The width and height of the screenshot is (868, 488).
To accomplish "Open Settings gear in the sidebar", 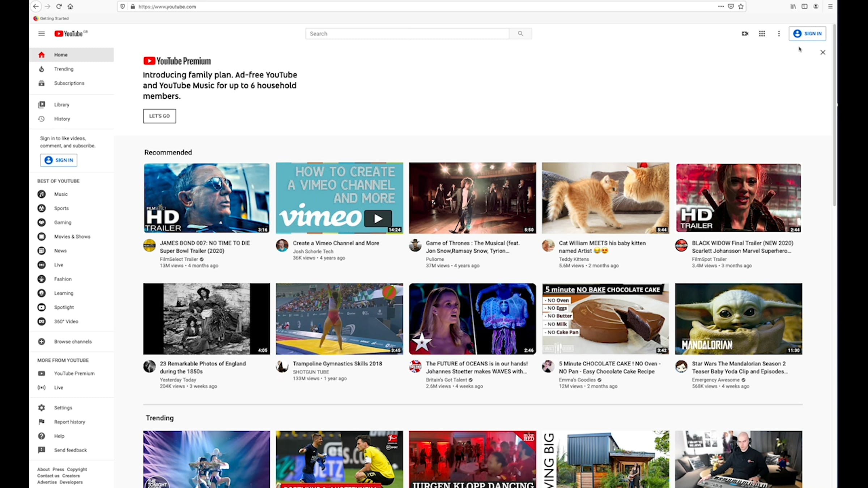I will [x=42, y=407].
